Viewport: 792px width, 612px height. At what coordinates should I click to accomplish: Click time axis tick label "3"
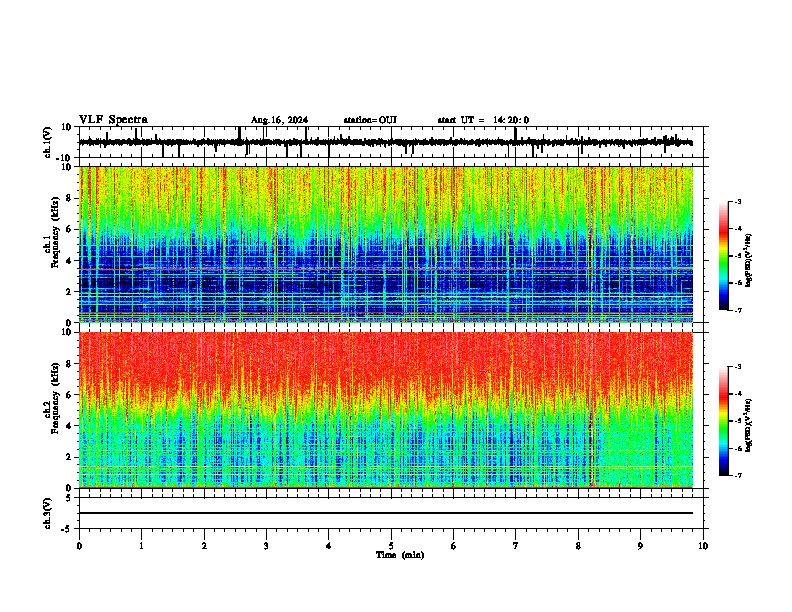(x=266, y=546)
